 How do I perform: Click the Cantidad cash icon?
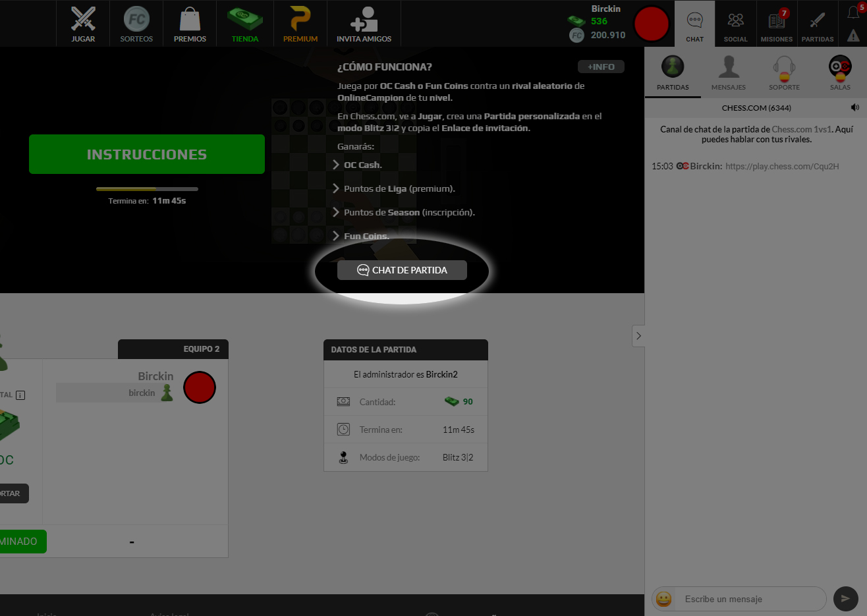pos(343,401)
